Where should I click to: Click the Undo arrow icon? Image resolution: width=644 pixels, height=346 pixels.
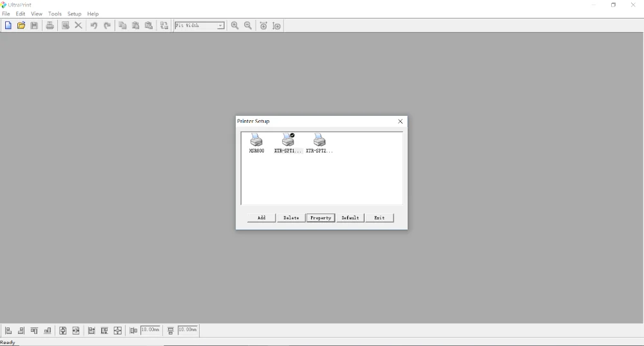[93, 26]
